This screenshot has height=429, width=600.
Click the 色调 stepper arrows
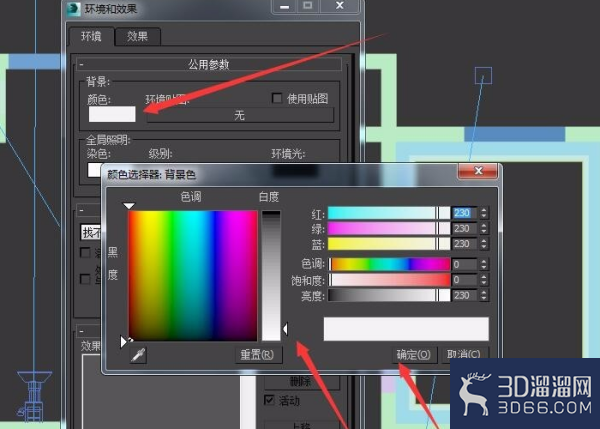pyautogui.click(x=484, y=264)
